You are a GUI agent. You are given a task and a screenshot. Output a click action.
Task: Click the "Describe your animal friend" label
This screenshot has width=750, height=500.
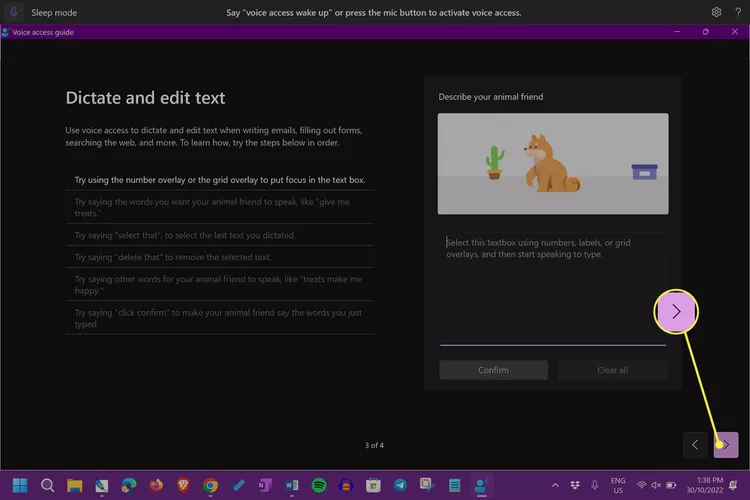click(490, 97)
